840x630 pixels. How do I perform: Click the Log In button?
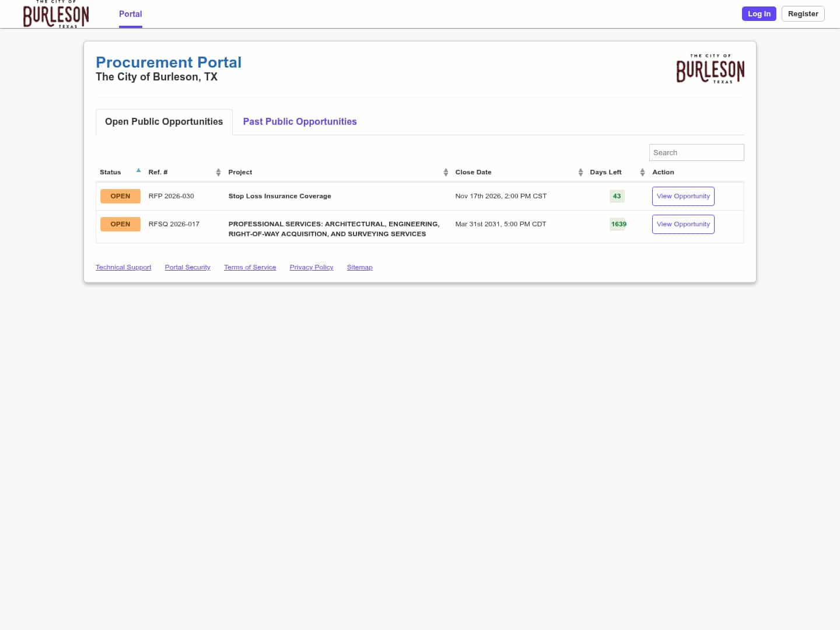pos(759,13)
